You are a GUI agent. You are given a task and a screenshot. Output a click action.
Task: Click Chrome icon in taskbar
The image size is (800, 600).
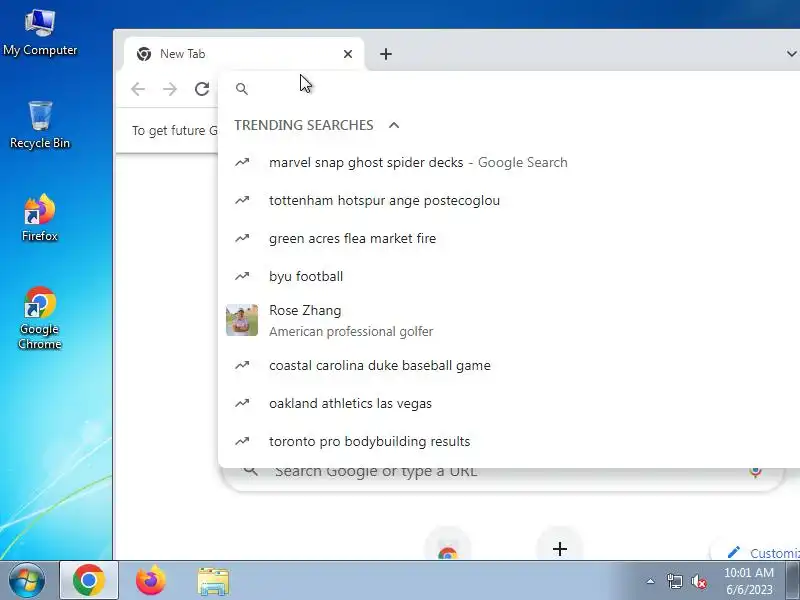point(89,581)
